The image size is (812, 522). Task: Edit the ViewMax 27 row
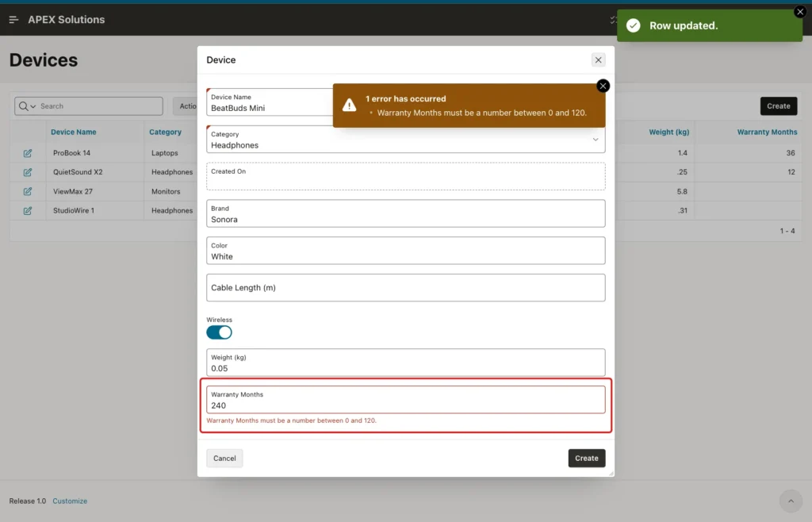pyautogui.click(x=28, y=192)
